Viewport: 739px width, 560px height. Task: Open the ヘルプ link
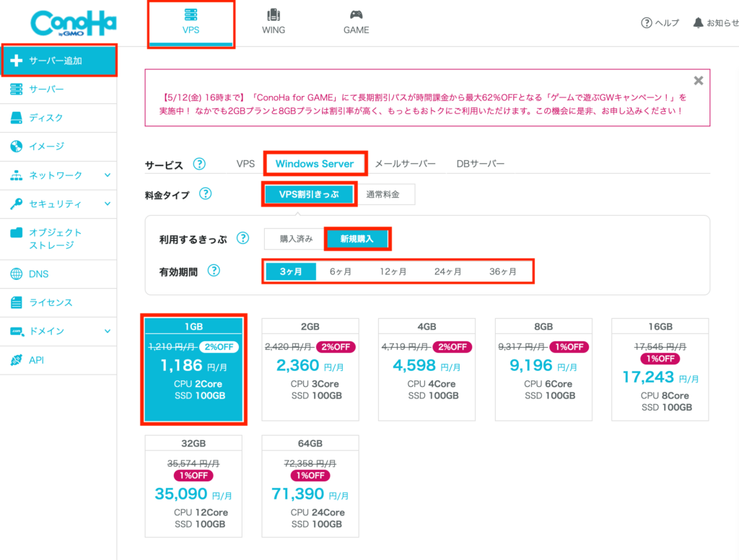pos(660,22)
